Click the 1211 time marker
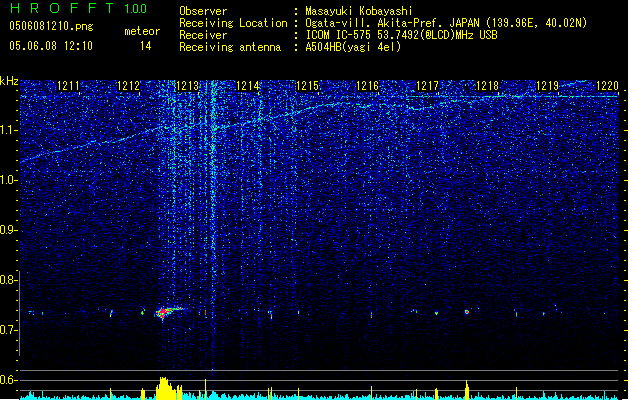 tap(69, 86)
